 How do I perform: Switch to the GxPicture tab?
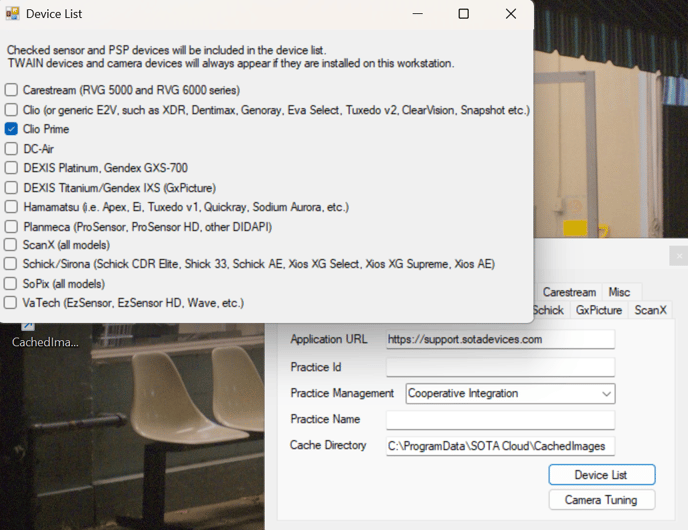(599, 310)
